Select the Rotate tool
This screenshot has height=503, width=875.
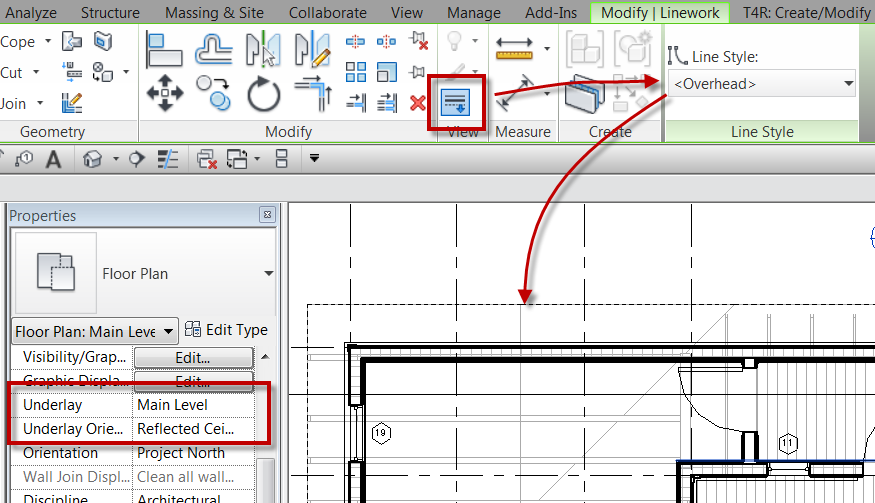263,94
